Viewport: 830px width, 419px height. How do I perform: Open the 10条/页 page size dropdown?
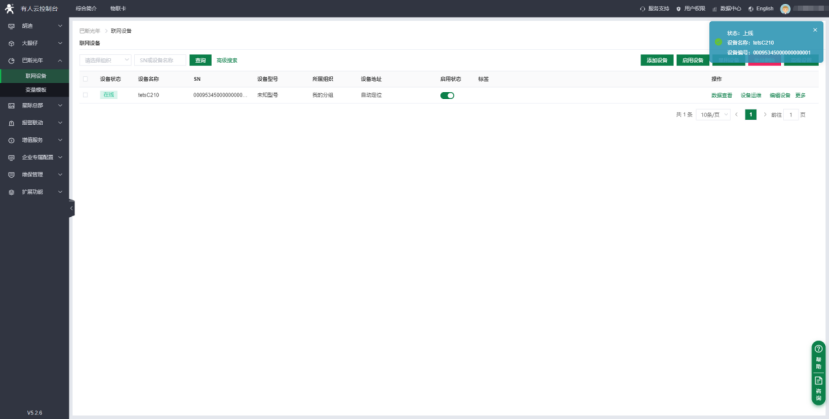click(x=712, y=115)
